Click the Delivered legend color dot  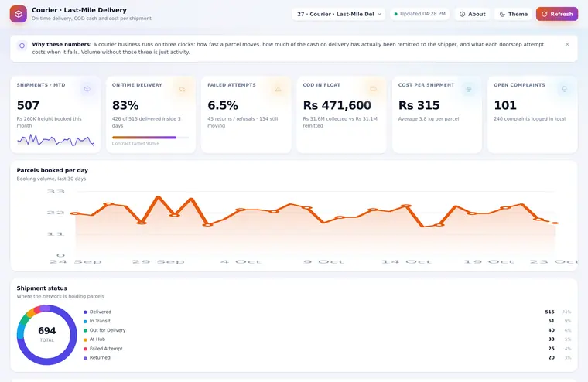pos(85,312)
